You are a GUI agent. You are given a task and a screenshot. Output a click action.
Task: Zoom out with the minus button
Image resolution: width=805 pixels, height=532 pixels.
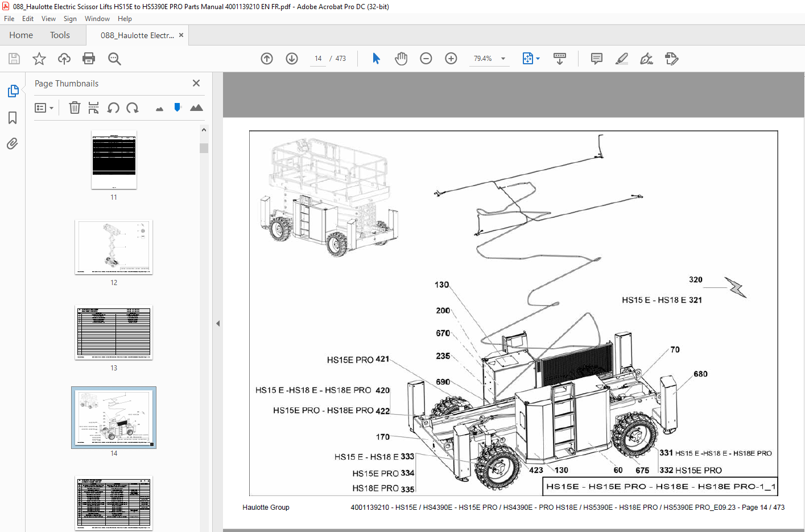point(426,59)
